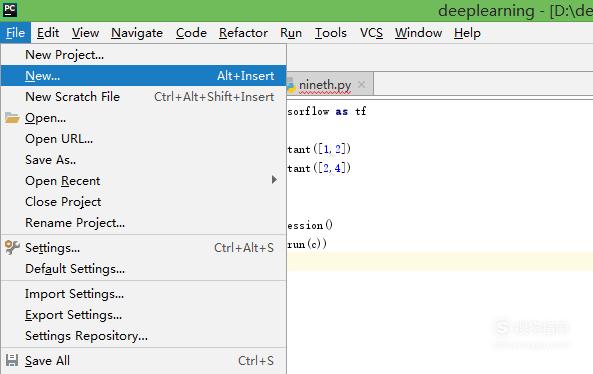Open the VCS menu
Viewport: 593px width, 374px height.
click(x=371, y=33)
